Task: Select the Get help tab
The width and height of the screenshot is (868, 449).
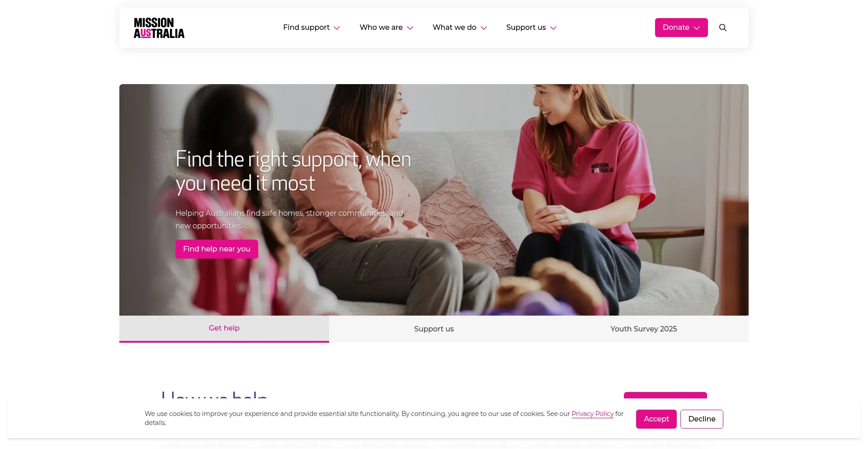Action: 224,329
